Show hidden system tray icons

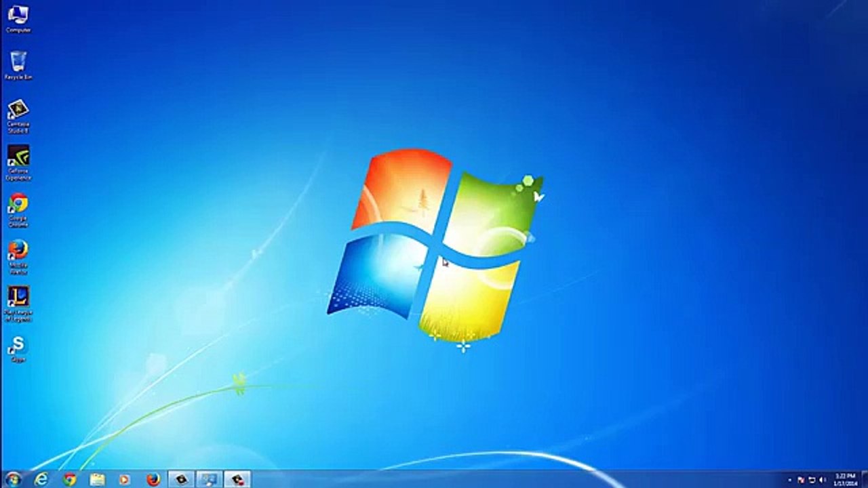tap(790, 480)
